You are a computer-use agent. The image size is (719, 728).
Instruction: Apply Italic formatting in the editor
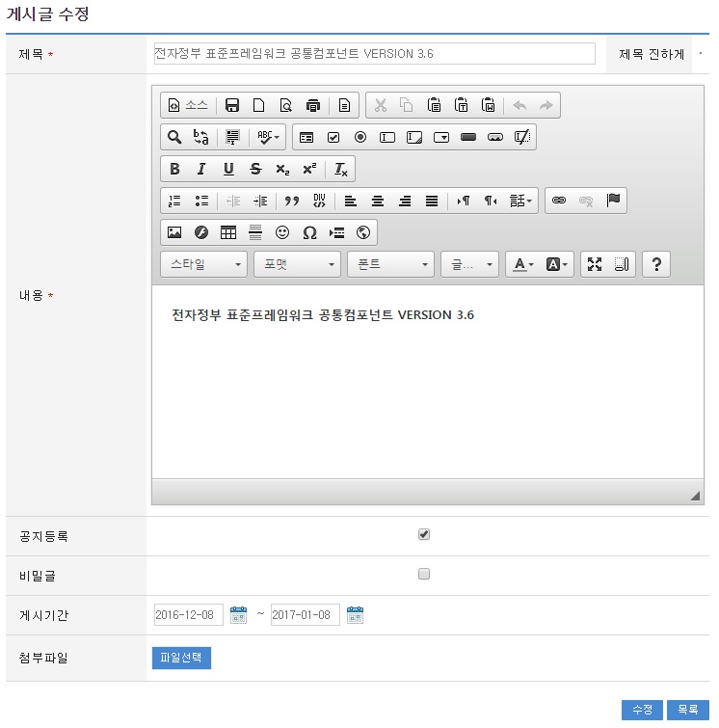201,169
